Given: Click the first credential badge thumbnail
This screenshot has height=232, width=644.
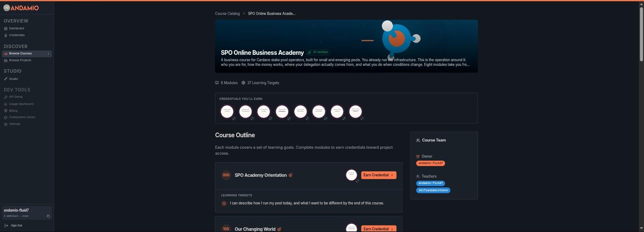Looking at the screenshot, I should [227, 112].
